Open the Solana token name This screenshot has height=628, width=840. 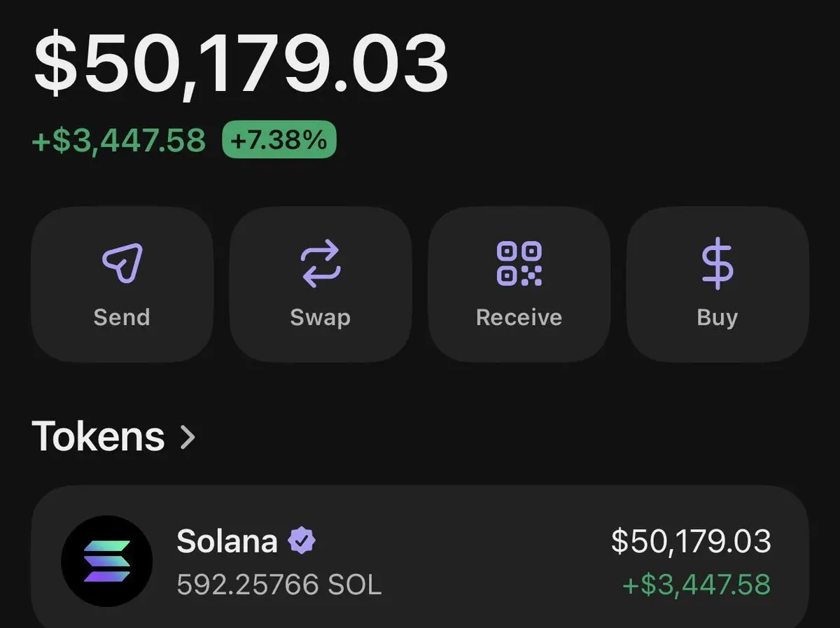227,541
